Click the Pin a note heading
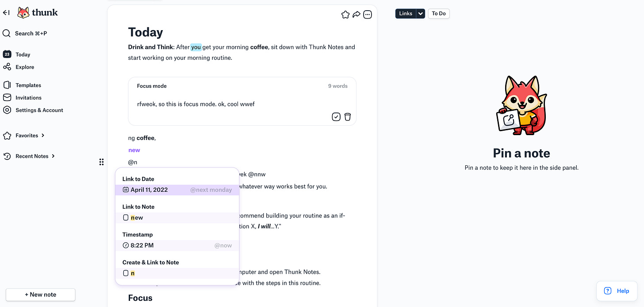The height and width of the screenshot is (307, 644). [521, 153]
